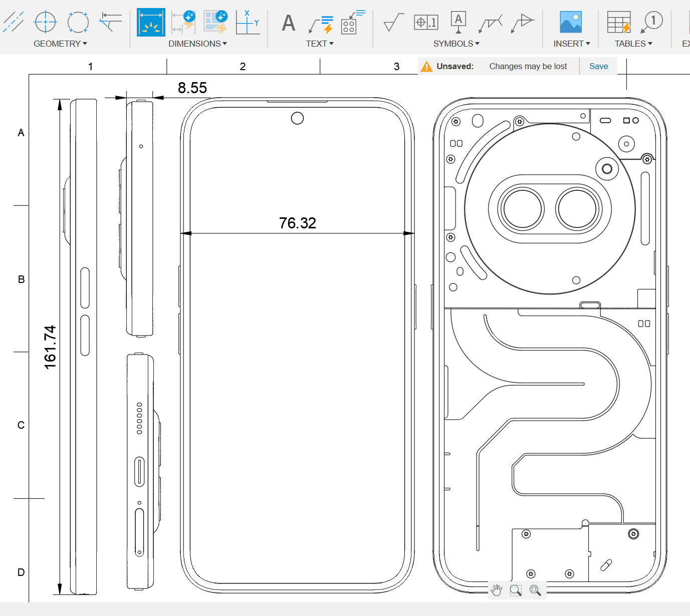Choose the Edge Extension tool
The width and height of the screenshot is (690, 616).
111,22
